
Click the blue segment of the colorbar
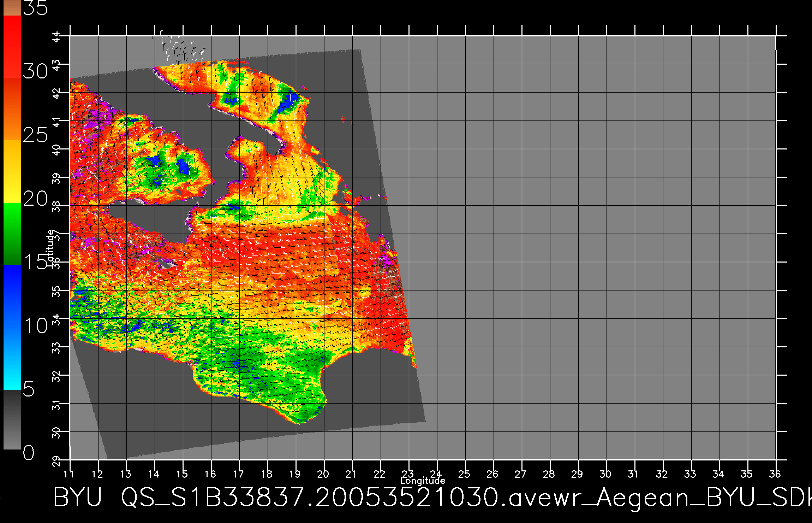click(12, 297)
